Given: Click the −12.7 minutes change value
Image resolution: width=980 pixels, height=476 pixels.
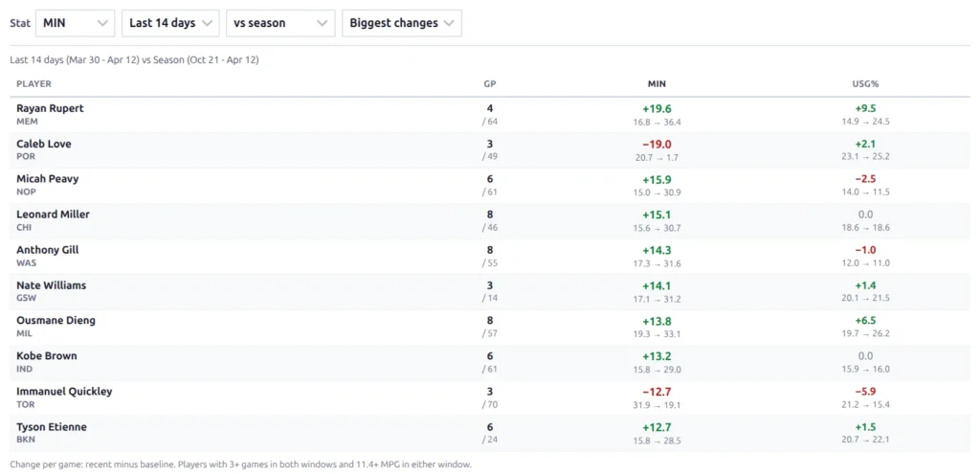Looking at the screenshot, I should (x=657, y=392).
